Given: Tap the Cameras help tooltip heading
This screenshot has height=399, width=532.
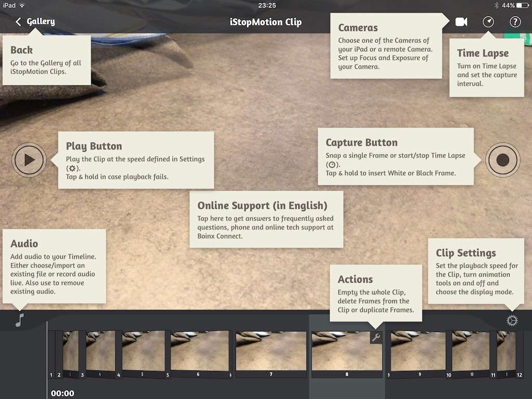Looking at the screenshot, I should tap(358, 28).
